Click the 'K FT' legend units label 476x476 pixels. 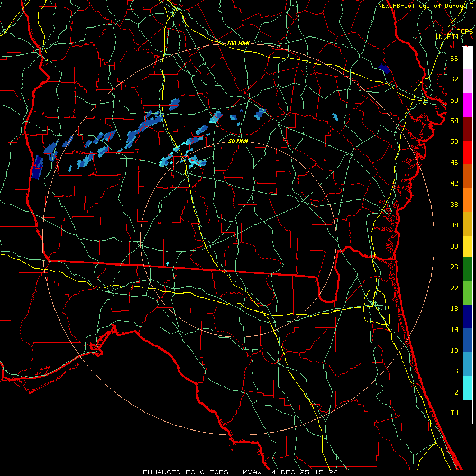tap(448, 37)
